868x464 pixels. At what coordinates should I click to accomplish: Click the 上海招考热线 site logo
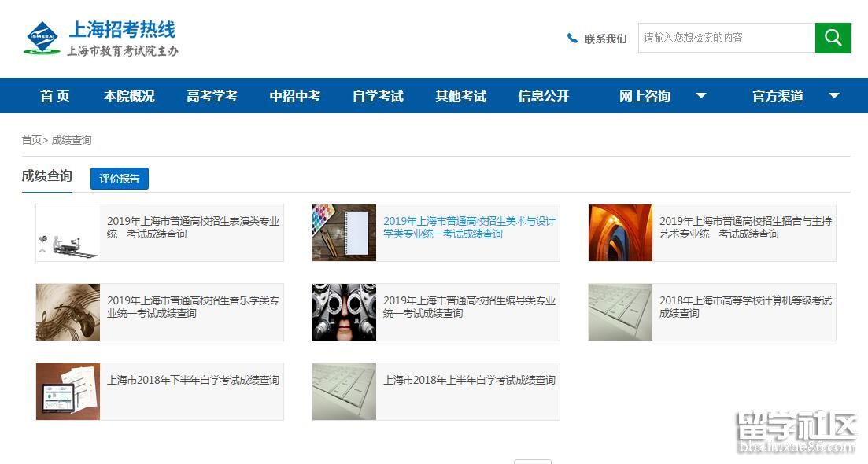coord(101,39)
